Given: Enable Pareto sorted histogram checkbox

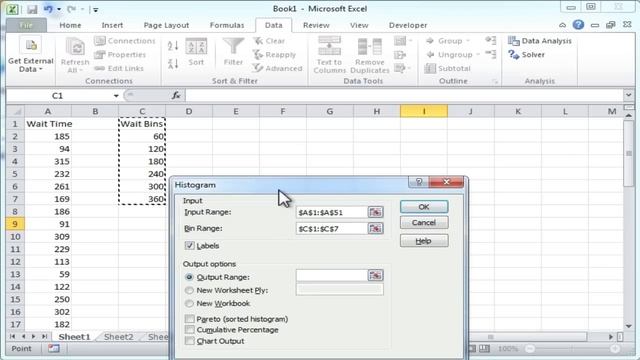Looking at the screenshot, I should pyautogui.click(x=189, y=319).
